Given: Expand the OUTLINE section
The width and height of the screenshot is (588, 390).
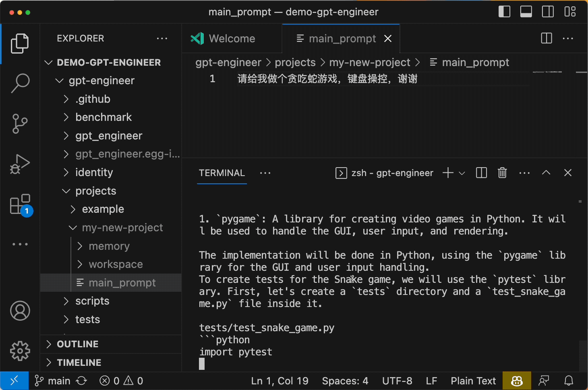Looking at the screenshot, I should click(77, 344).
